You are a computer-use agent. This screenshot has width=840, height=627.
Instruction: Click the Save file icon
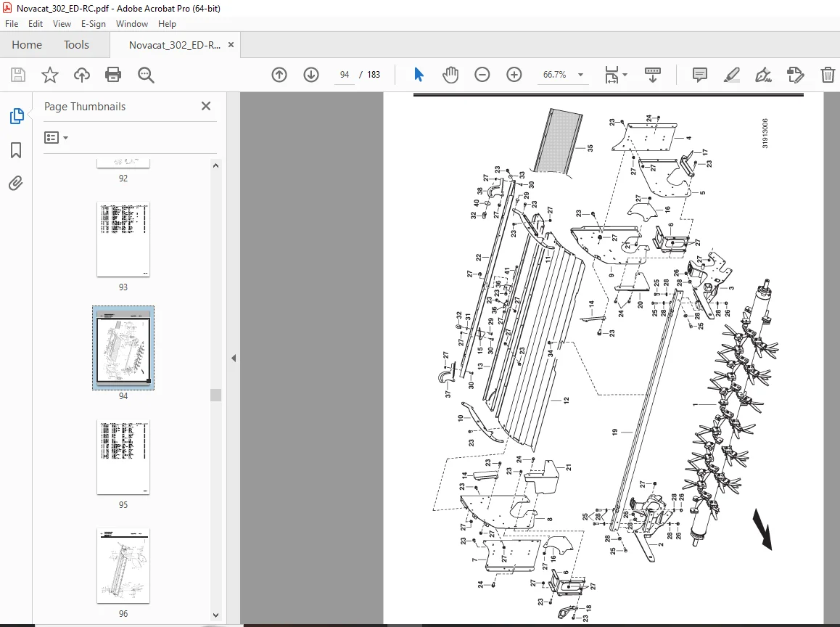(x=18, y=75)
